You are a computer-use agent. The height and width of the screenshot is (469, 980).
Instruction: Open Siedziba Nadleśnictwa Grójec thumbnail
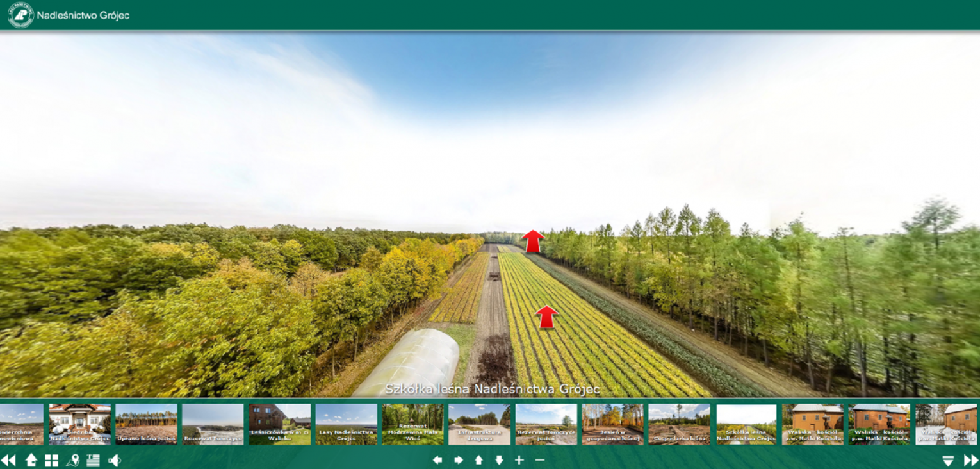point(80,424)
